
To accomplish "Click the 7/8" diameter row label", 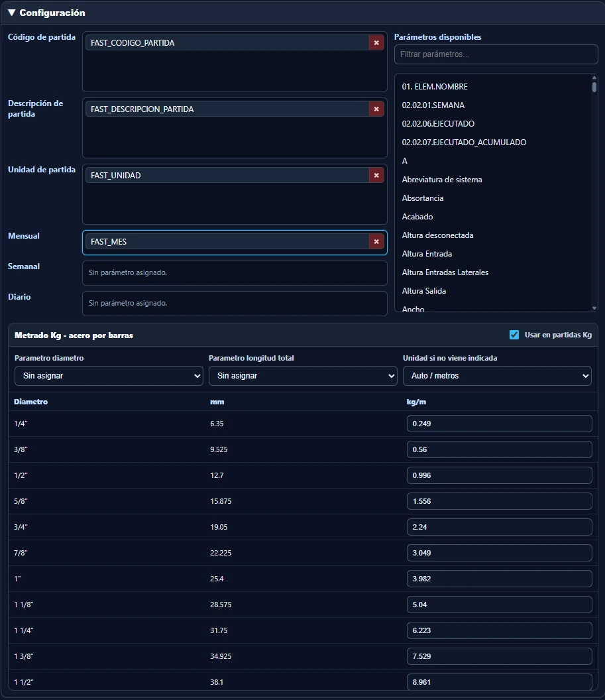I will (21, 553).
